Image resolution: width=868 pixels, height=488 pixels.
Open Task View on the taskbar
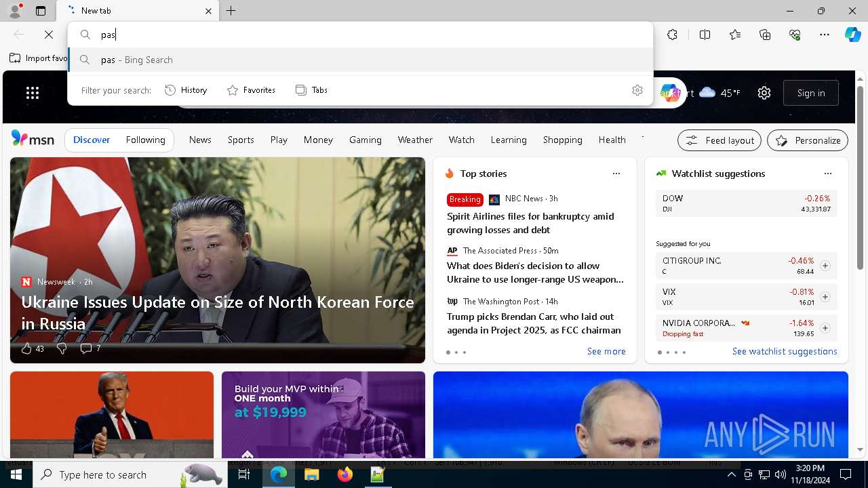[x=244, y=474]
